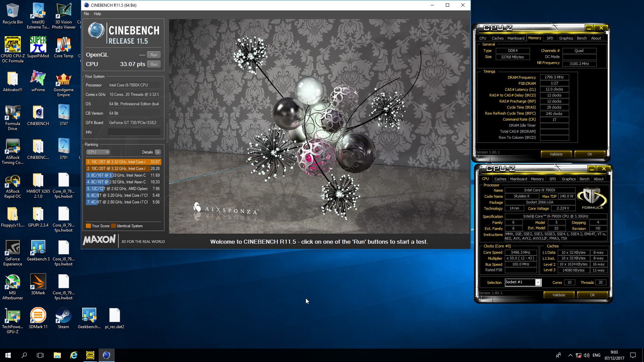Open the CINEBENCH desktop shortcut
This screenshot has width=644, height=362.
tap(38, 115)
